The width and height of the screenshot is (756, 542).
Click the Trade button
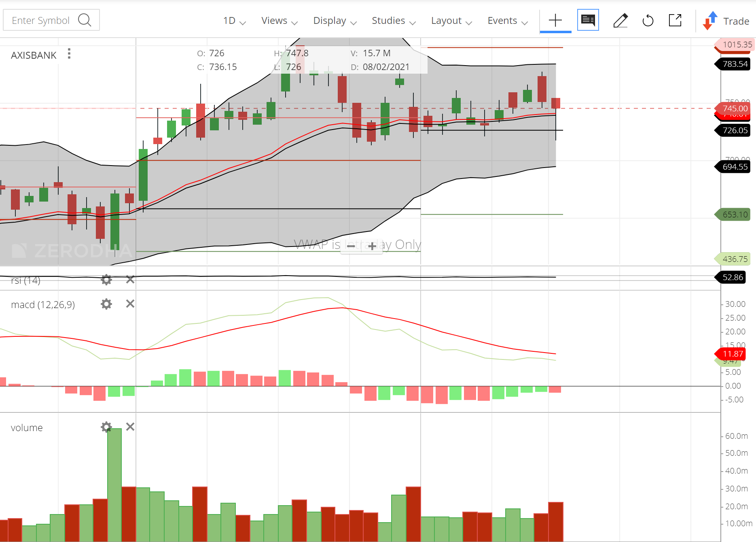coord(736,21)
